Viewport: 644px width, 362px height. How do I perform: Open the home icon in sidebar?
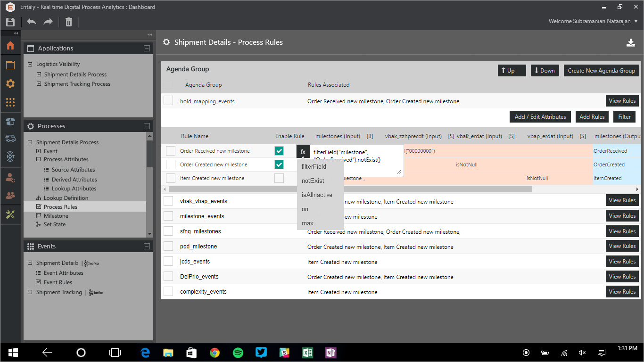(x=10, y=46)
